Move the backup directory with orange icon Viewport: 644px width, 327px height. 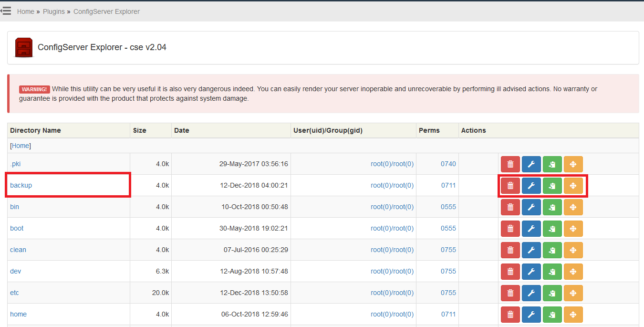573,186
